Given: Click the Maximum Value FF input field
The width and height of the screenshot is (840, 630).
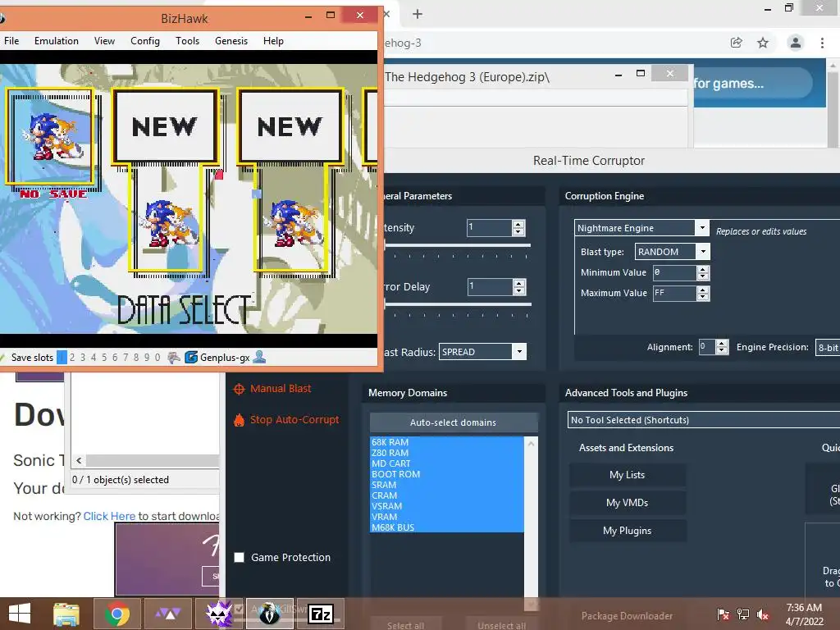Looking at the screenshot, I should click(x=674, y=293).
